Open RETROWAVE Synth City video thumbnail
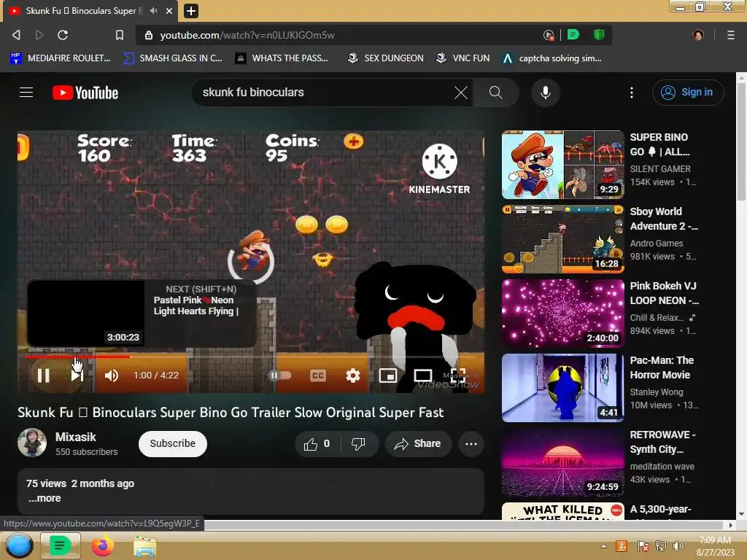 (562, 462)
